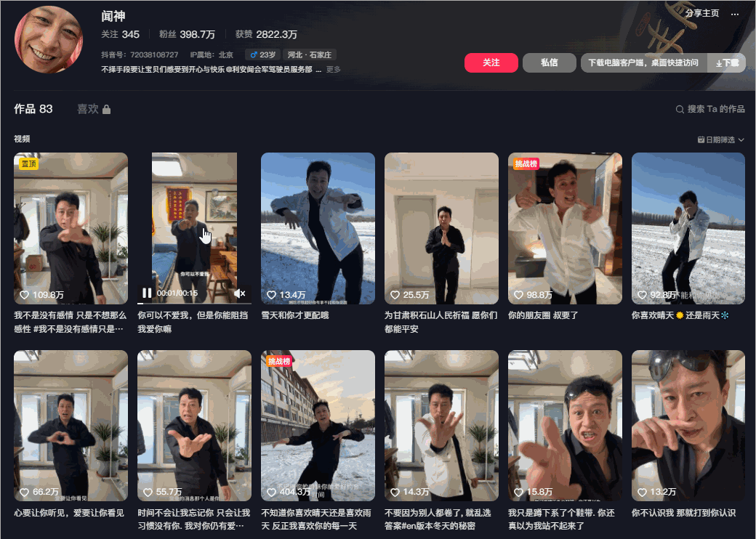756x539 pixels.
Task: Click the 河北·石家庄 location badge
Action: tap(309, 54)
